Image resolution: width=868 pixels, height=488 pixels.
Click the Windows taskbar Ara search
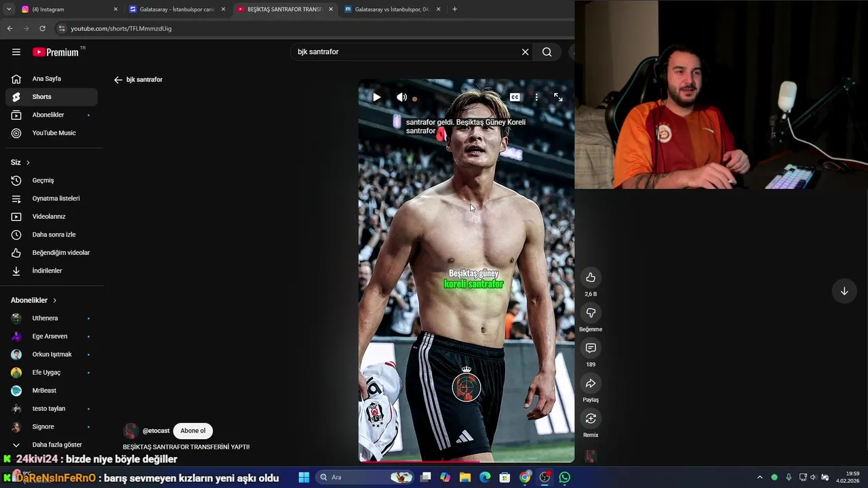click(364, 478)
